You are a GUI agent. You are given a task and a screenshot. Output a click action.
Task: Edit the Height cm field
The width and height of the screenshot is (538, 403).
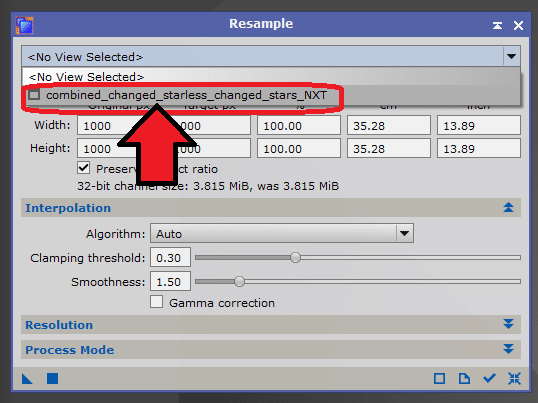389,149
